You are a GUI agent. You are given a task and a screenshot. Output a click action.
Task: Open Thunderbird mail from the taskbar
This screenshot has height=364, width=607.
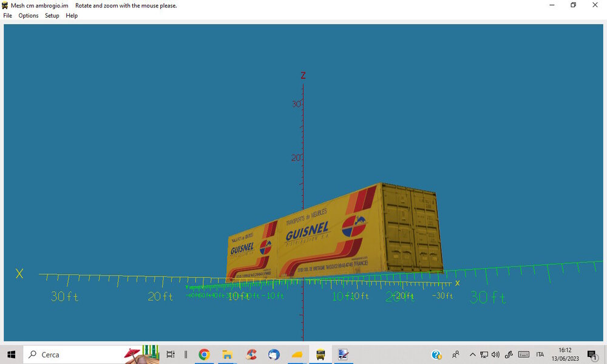[x=274, y=354]
